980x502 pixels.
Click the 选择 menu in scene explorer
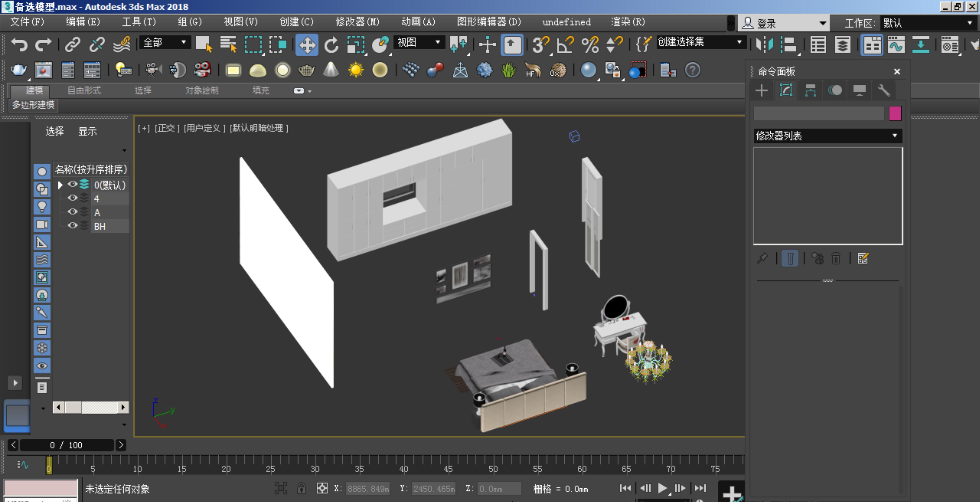coord(54,131)
